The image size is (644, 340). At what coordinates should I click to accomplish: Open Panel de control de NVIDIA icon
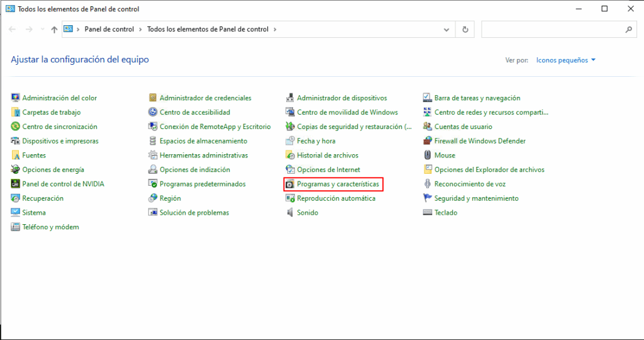pyautogui.click(x=15, y=184)
